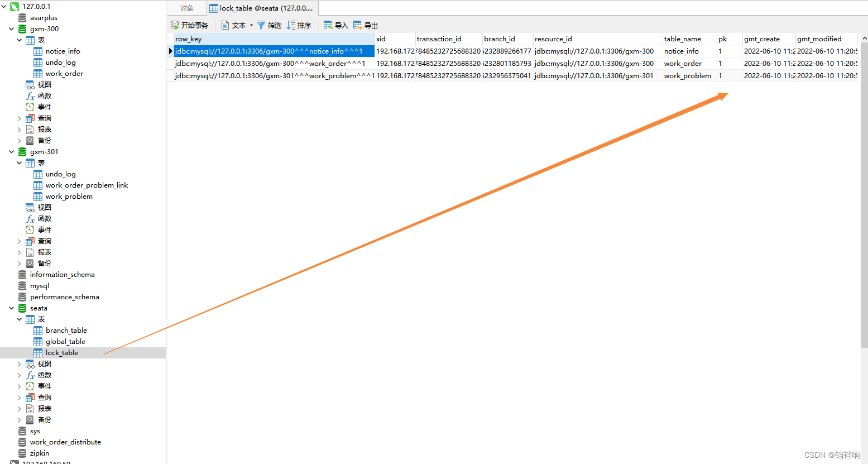The width and height of the screenshot is (868, 464).
Task: Select the notice_info table icon
Action: point(38,51)
